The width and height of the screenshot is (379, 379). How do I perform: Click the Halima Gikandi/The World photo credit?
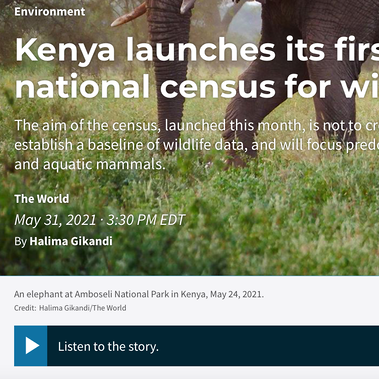[x=82, y=308]
